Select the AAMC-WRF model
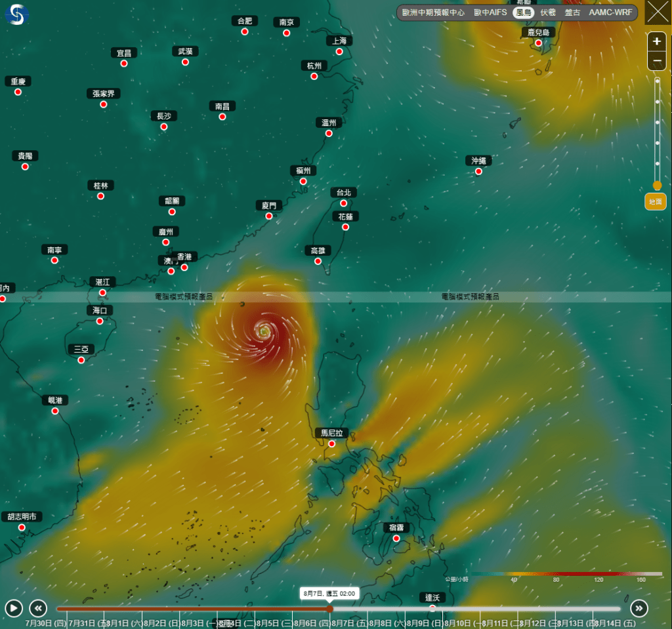 click(610, 12)
